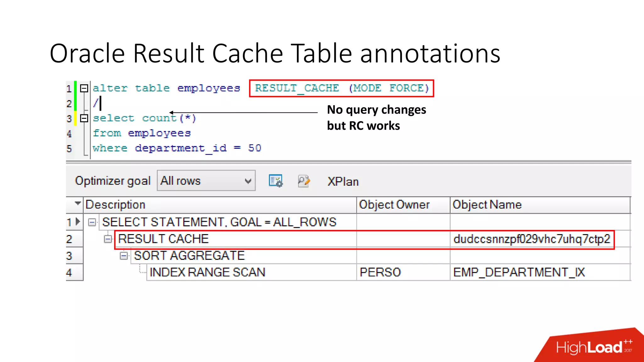This screenshot has height=362, width=644.
Task: Collapse the SORT AGGREGATE plan node
Action: click(x=124, y=256)
